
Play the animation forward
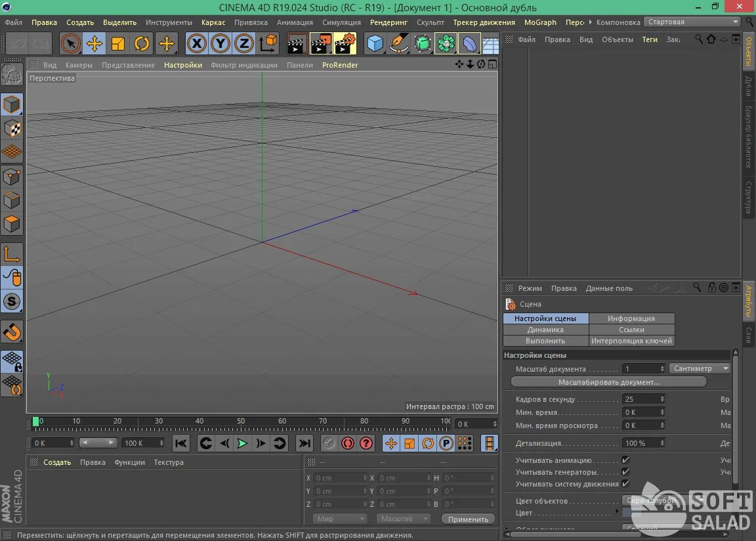[x=242, y=443]
